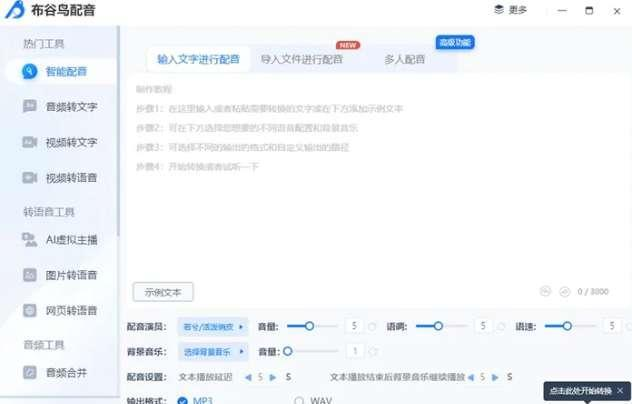632x404 pixels.
Task: Reset the voice 音量 value with circle icon
Action: coord(372,326)
